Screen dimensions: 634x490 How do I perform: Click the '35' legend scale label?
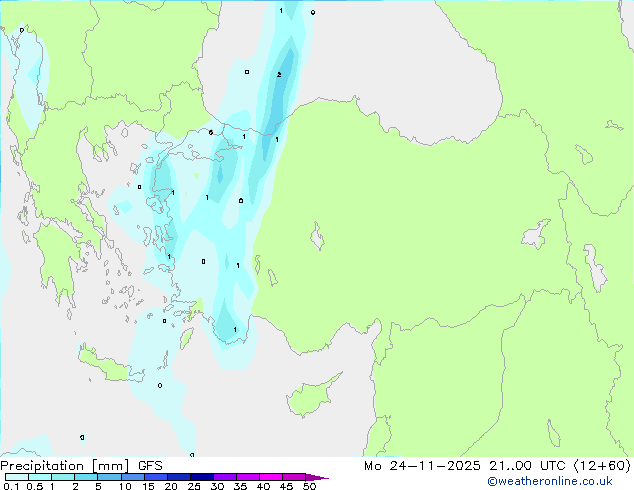240,486
